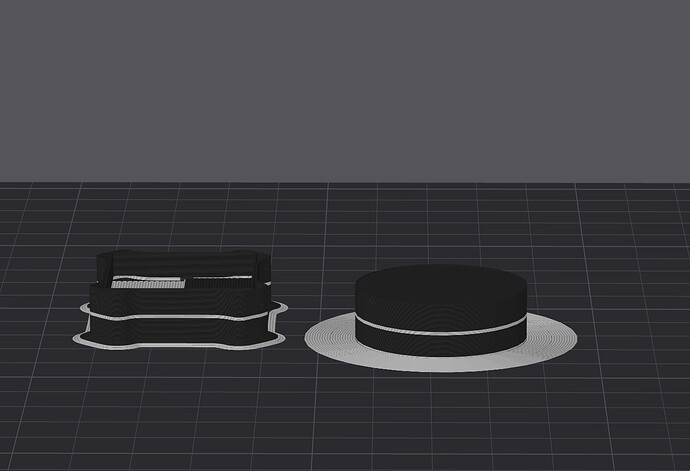Click the cylinder side above the white stripe
This screenshot has width=690, height=471.
click(441, 313)
